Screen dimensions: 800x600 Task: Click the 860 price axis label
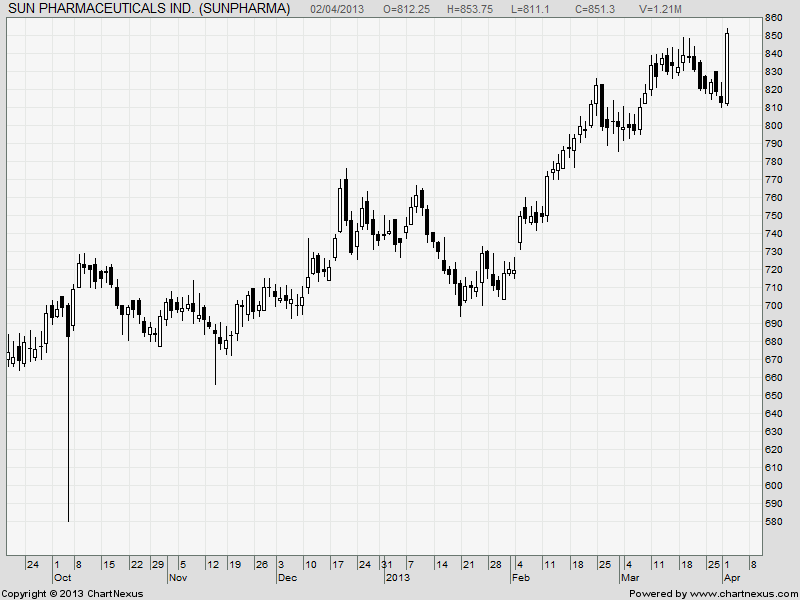(773, 18)
